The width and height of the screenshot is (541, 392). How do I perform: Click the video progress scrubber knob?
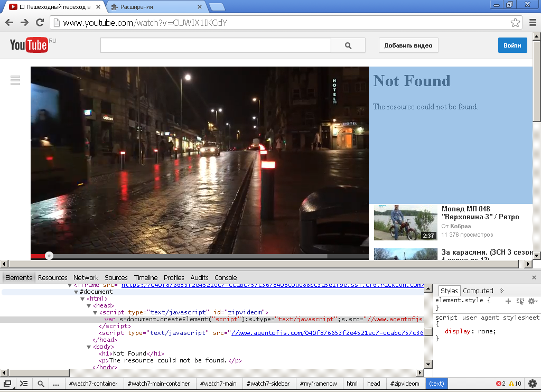[x=49, y=256]
